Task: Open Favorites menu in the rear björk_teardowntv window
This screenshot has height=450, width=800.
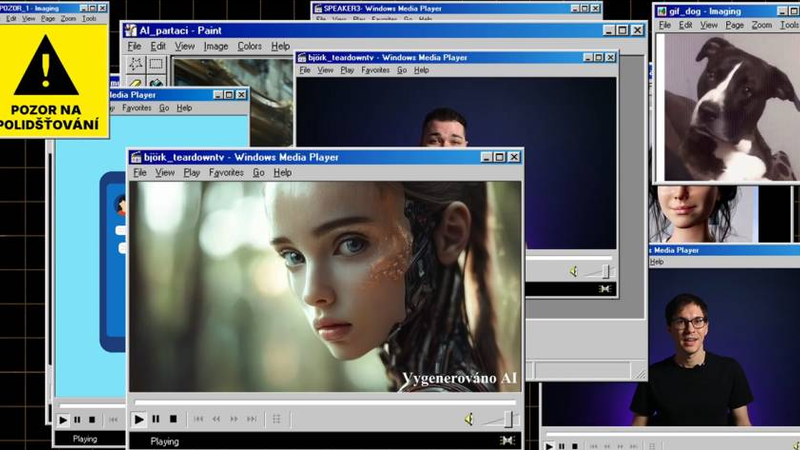Action: pyautogui.click(x=375, y=70)
